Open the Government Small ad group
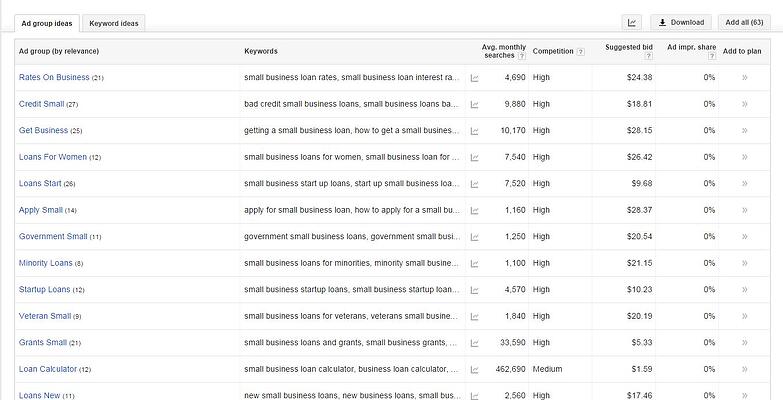 tap(53, 236)
